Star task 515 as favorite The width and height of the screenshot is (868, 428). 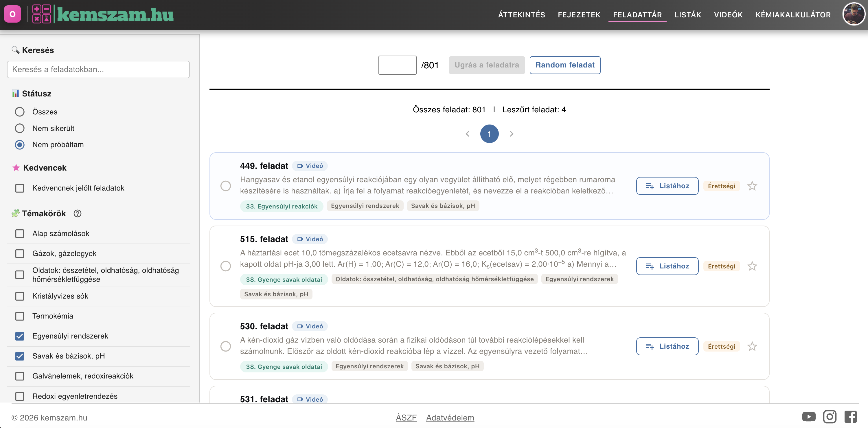(752, 266)
